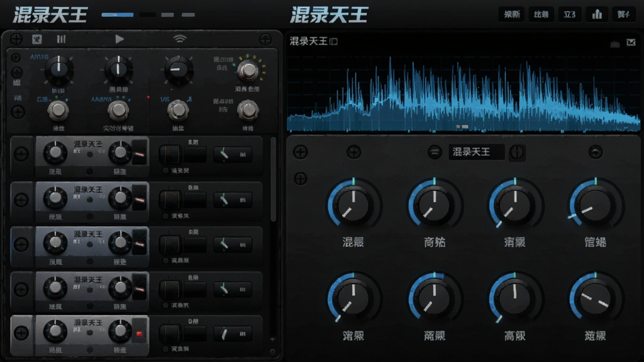Click the round icon right of the preset name
The image size is (644, 362).
(517, 152)
